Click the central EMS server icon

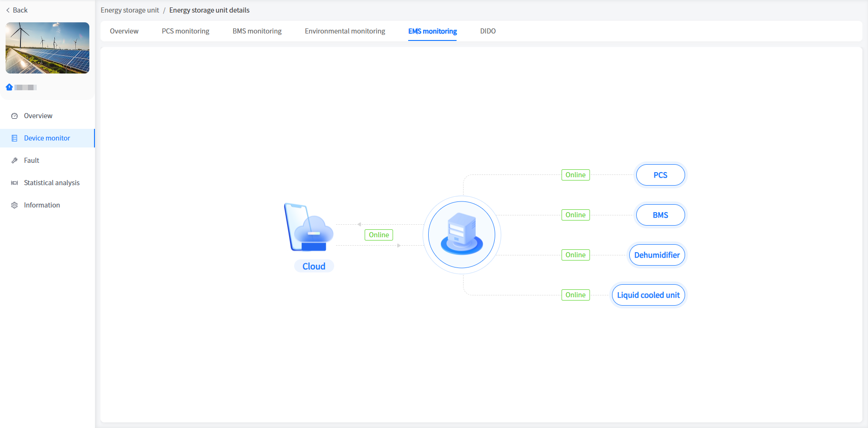tap(462, 234)
